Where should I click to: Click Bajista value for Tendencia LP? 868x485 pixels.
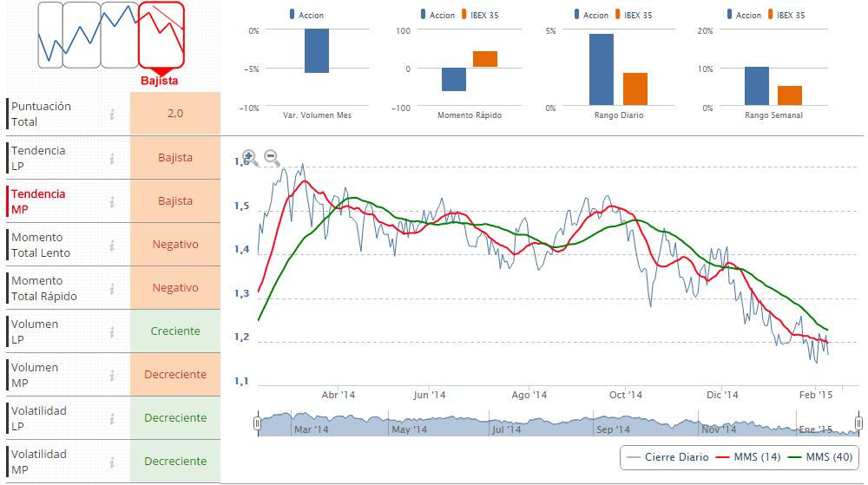175,158
